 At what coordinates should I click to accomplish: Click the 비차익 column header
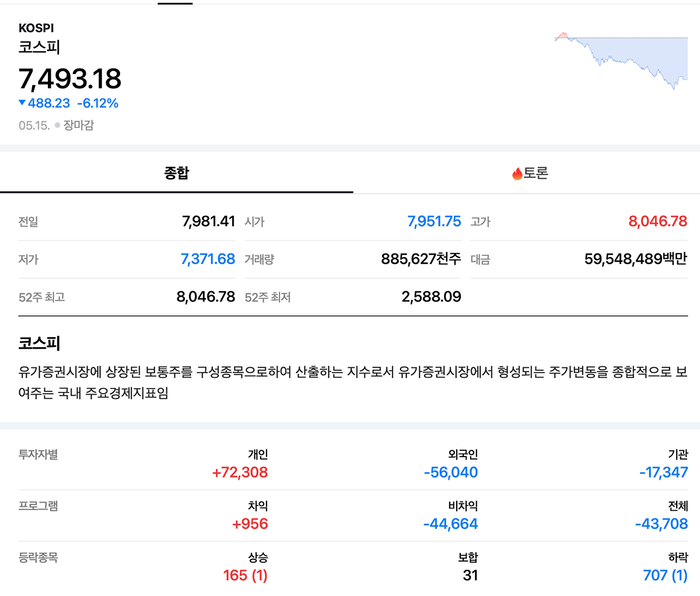pyautogui.click(x=463, y=506)
